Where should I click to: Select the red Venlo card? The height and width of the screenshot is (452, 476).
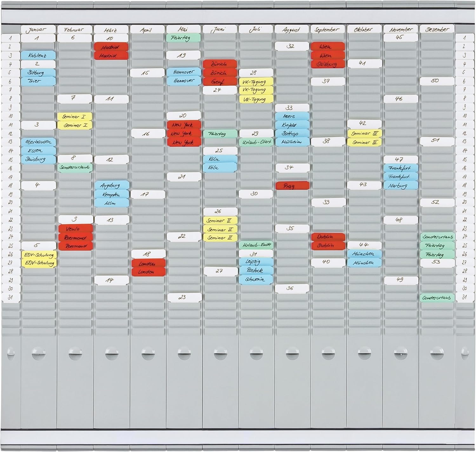click(76, 229)
